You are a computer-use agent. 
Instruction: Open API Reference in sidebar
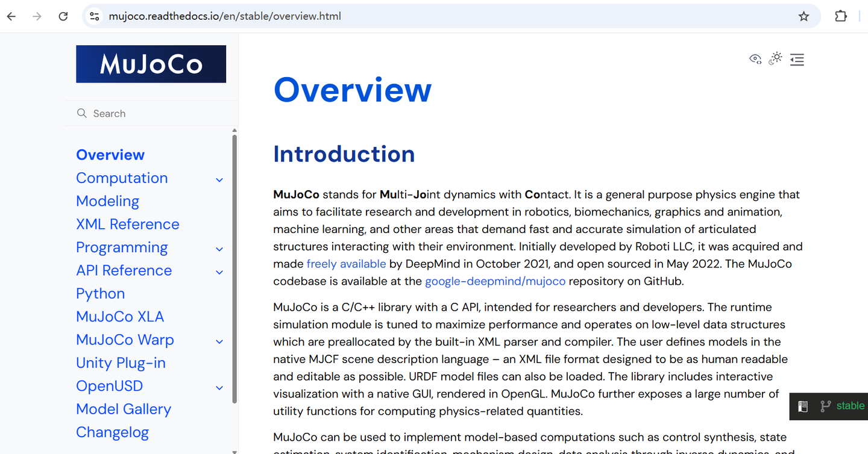(124, 270)
